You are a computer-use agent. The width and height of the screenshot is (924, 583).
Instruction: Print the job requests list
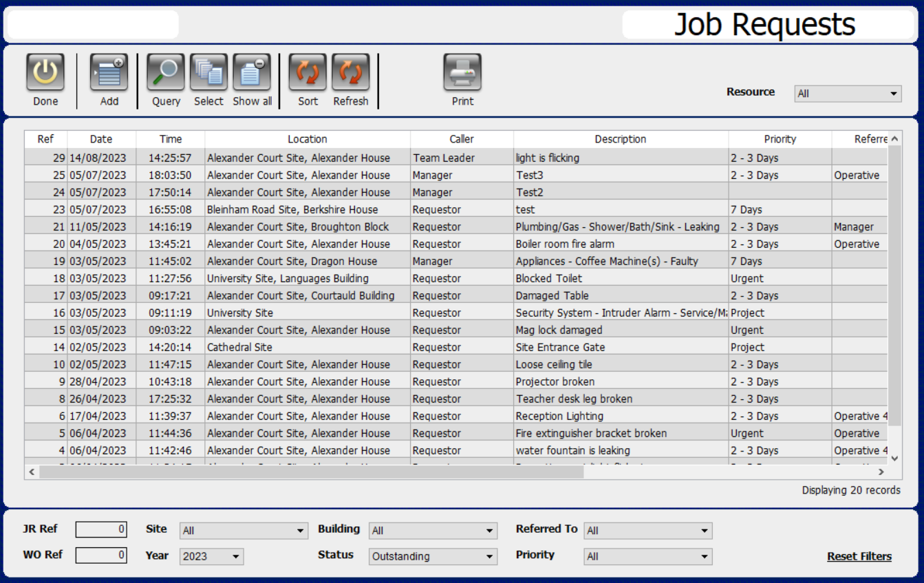(462, 72)
